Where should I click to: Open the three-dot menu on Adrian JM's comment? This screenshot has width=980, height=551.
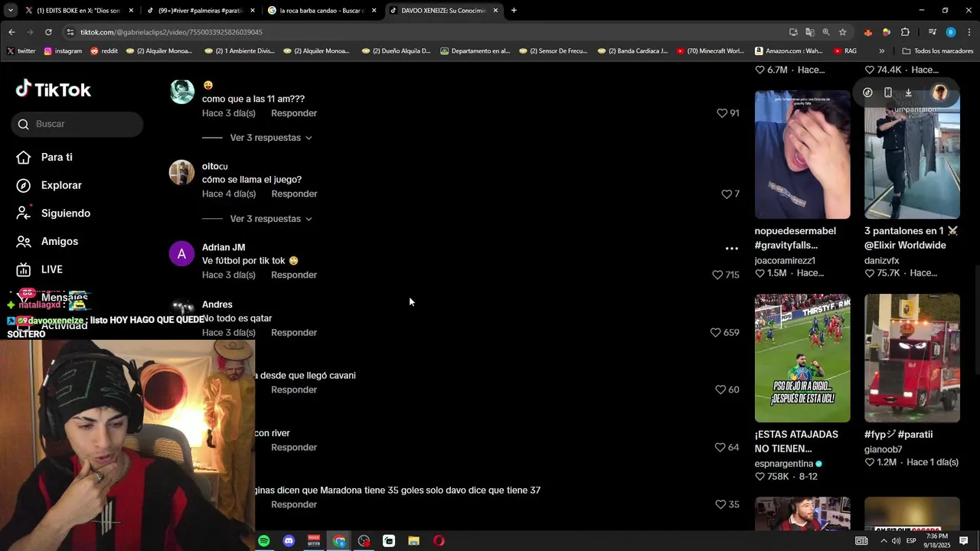(731, 248)
